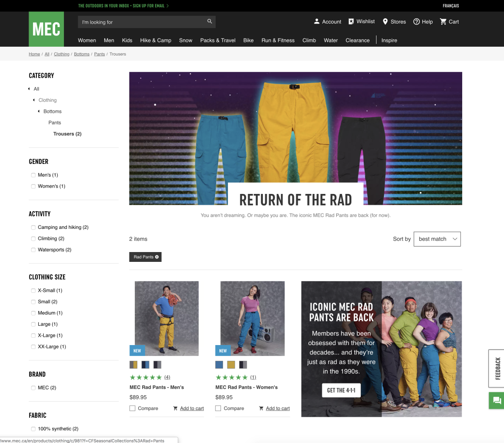The width and height of the screenshot is (504, 443).
Task: Tick Compare for Men's Rad Pants
Action: [x=132, y=408]
